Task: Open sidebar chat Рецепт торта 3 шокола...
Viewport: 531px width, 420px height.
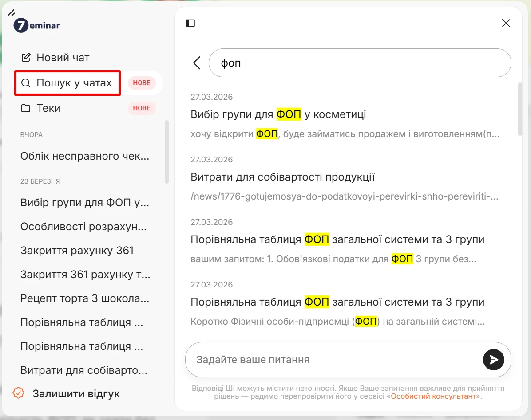Action: click(85, 298)
